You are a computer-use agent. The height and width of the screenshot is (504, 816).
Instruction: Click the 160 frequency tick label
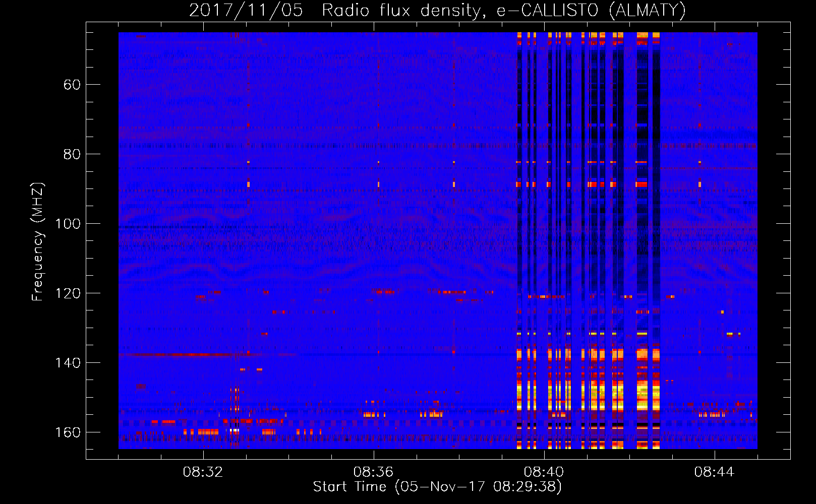[x=68, y=432]
